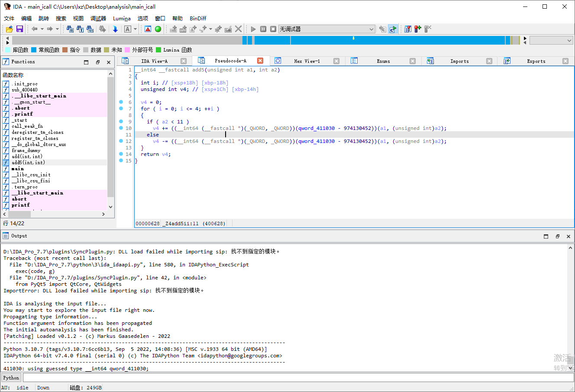This screenshot has height=392, width=575.
Task: Open the BinDiff menu
Action: point(198,18)
